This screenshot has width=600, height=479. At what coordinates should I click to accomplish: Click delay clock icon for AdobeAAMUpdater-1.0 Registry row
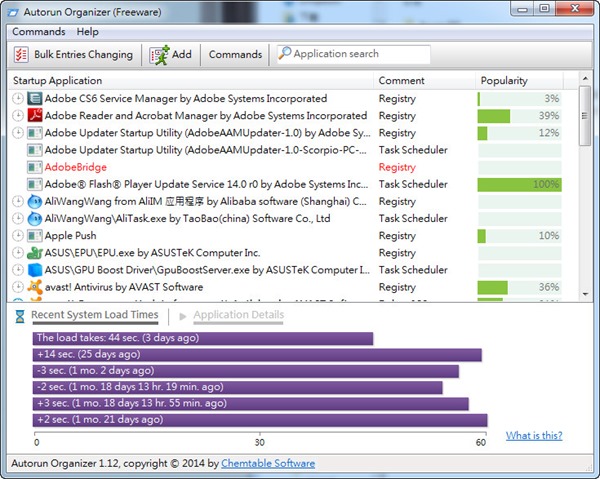click(18, 133)
